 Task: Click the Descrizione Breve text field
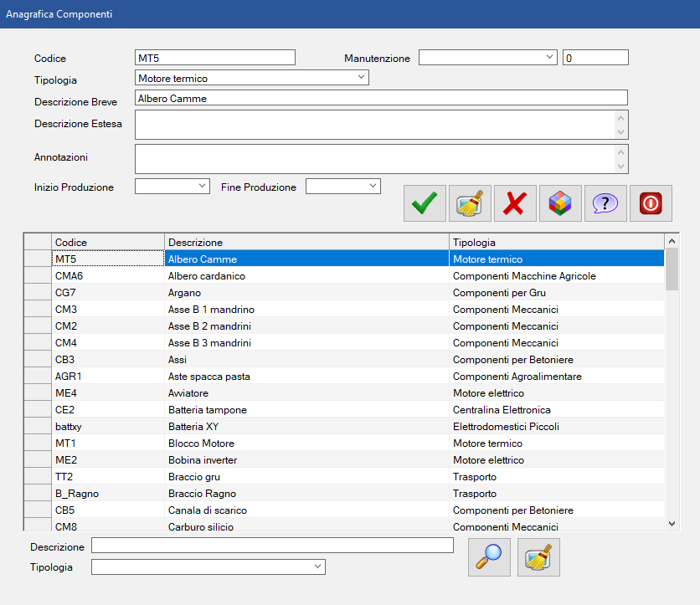pos(381,99)
